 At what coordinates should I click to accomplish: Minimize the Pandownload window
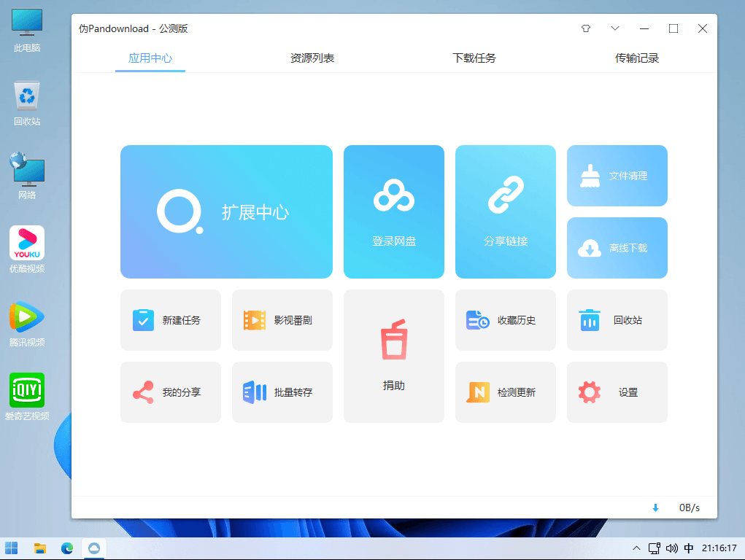(644, 28)
